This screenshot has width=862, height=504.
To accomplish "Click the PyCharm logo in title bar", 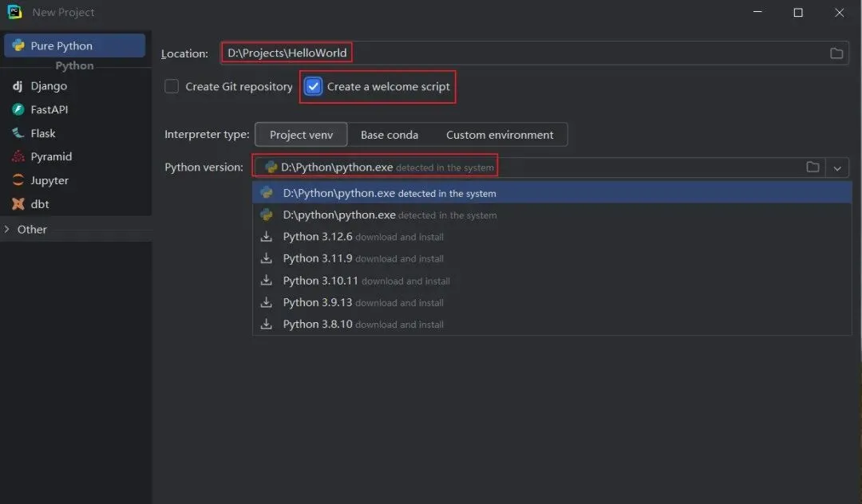I will coord(15,12).
